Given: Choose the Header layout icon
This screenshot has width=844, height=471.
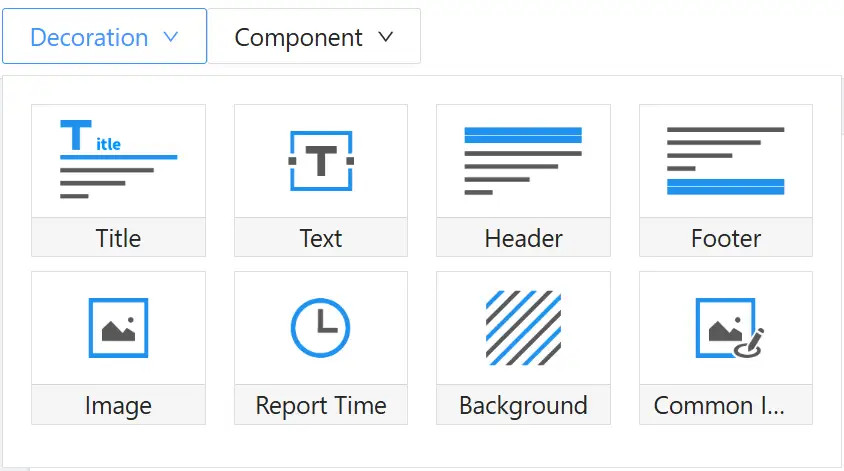Looking at the screenshot, I should [x=523, y=160].
